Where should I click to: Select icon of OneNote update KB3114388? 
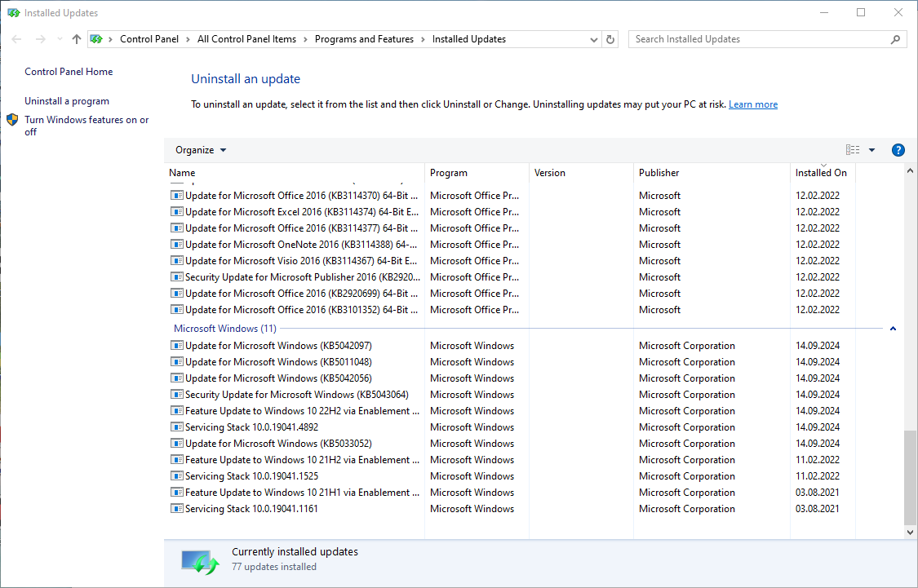point(177,245)
